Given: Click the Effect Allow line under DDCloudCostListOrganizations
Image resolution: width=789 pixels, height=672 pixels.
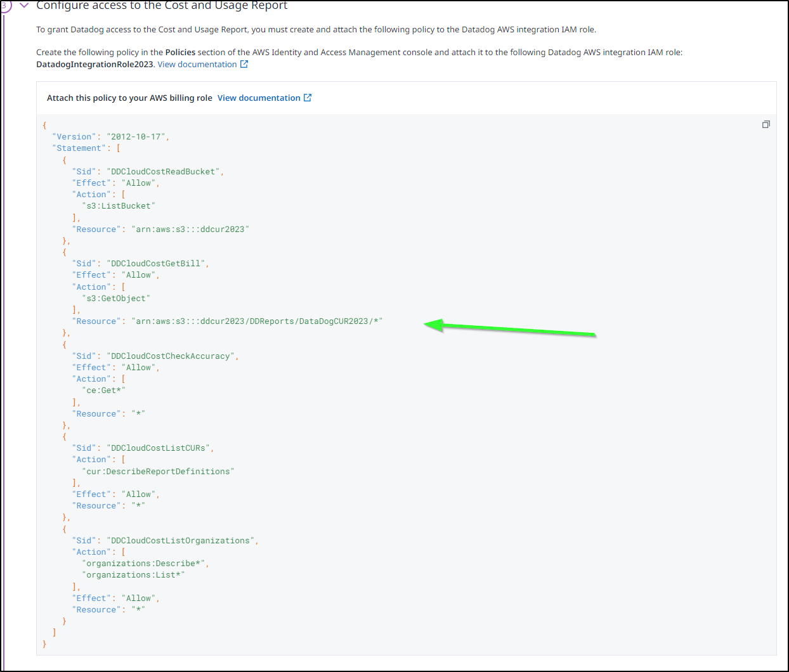Looking at the screenshot, I should click(x=115, y=598).
